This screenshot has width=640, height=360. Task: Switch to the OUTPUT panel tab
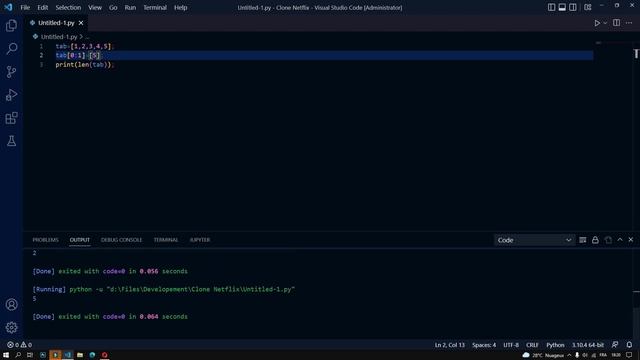tap(80, 240)
